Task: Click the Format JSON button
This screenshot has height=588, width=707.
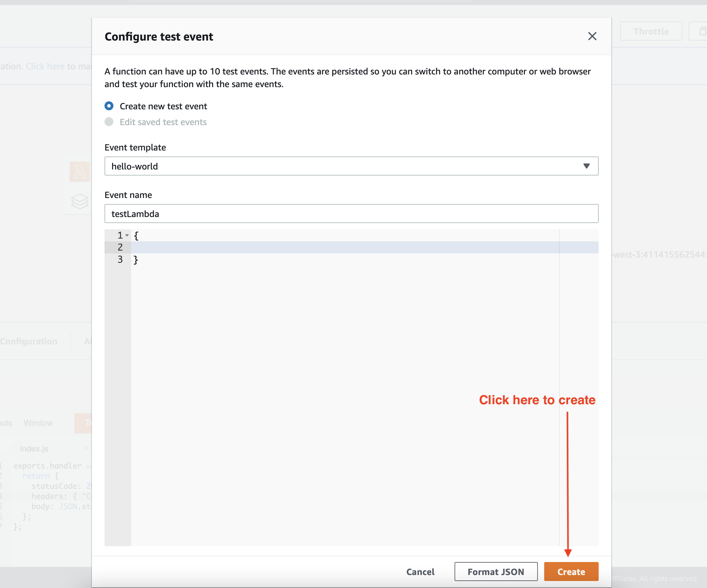Action: [496, 572]
